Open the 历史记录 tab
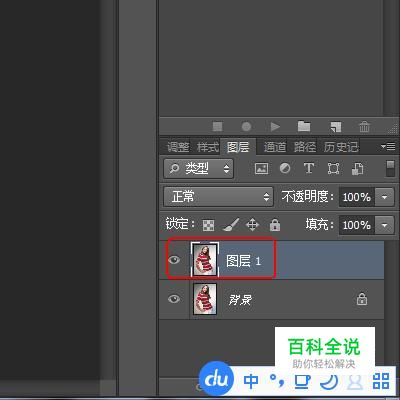 click(x=341, y=147)
